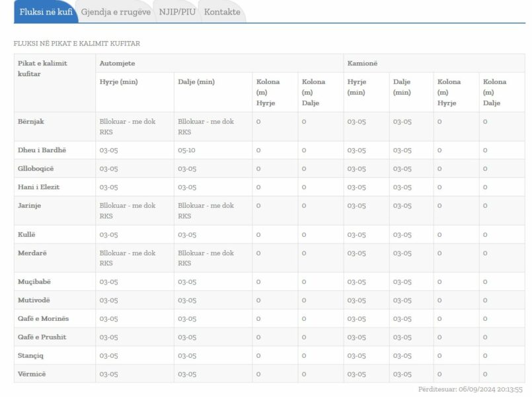Open the Fluksi në kufi tab

pos(46,12)
